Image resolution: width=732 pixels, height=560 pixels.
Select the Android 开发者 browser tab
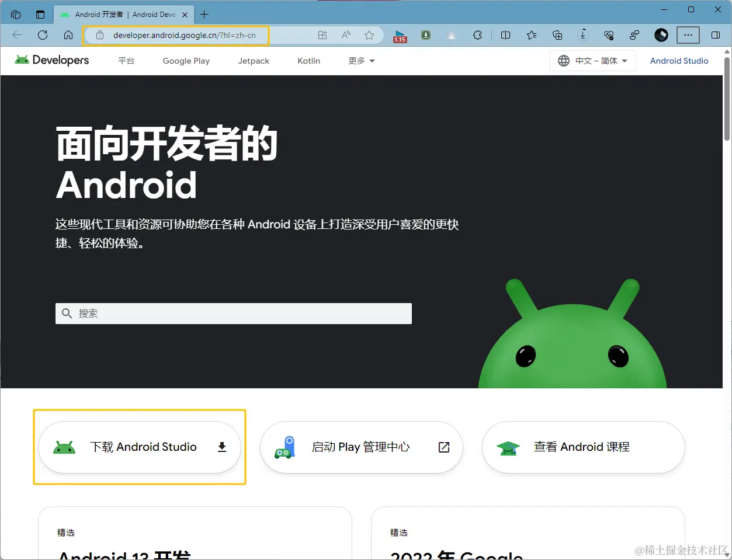click(x=124, y=15)
